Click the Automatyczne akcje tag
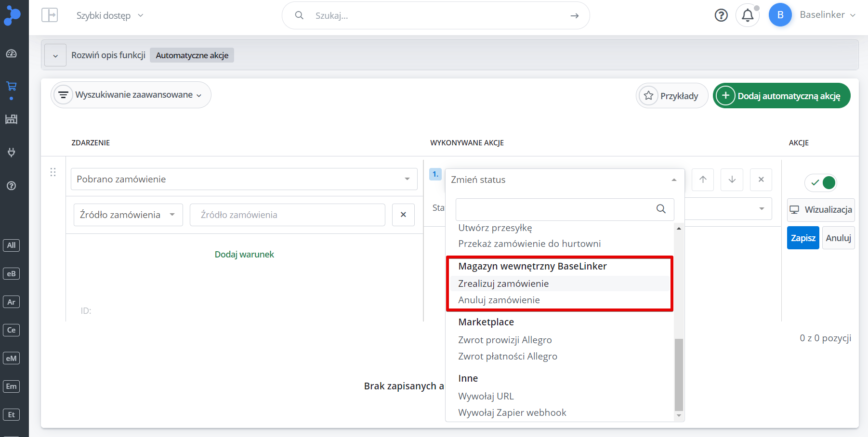This screenshot has height=437, width=868. pyautogui.click(x=192, y=55)
